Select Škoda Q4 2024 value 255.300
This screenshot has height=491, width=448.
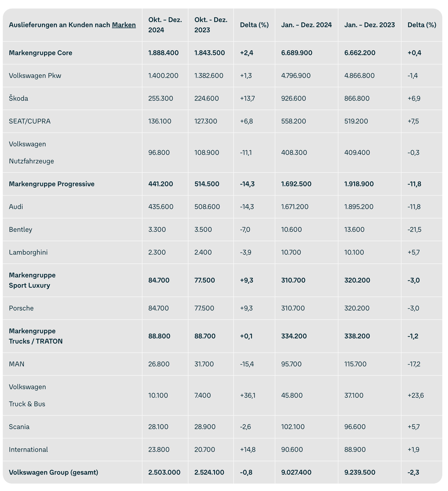161,98
